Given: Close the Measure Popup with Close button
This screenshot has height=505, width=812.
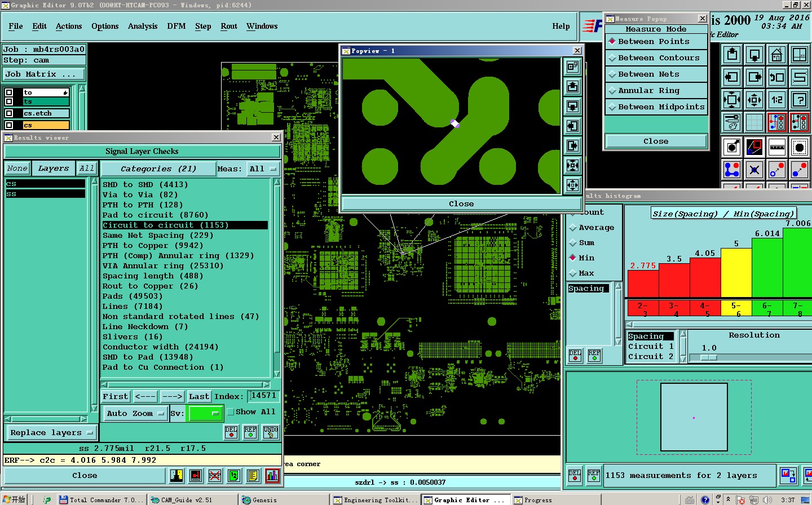Looking at the screenshot, I should click(x=656, y=141).
